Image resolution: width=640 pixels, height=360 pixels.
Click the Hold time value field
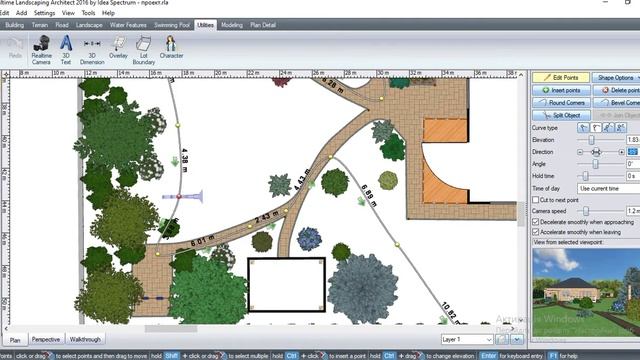pos(633,176)
